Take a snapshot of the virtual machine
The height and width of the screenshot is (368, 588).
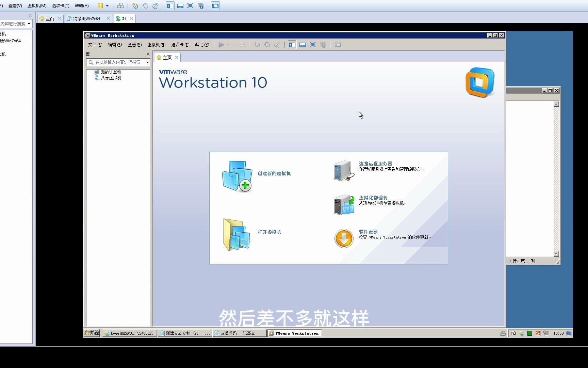(x=257, y=45)
